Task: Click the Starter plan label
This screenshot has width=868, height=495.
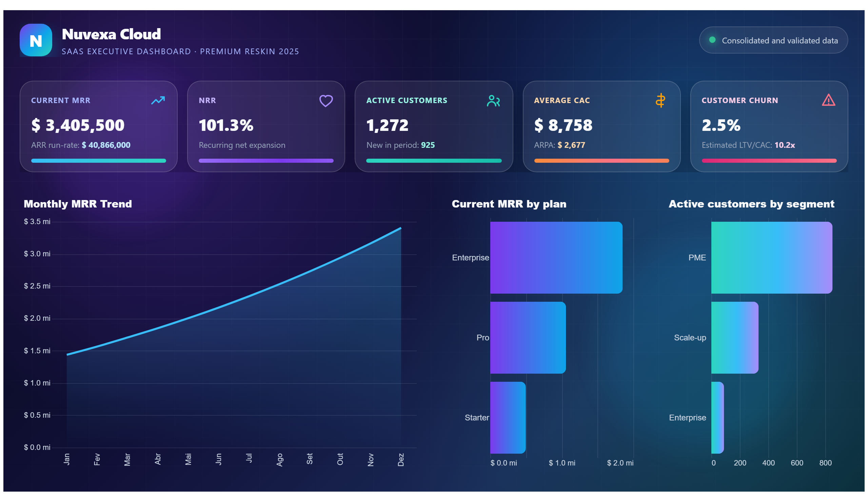Action: pyautogui.click(x=477, y=417)
